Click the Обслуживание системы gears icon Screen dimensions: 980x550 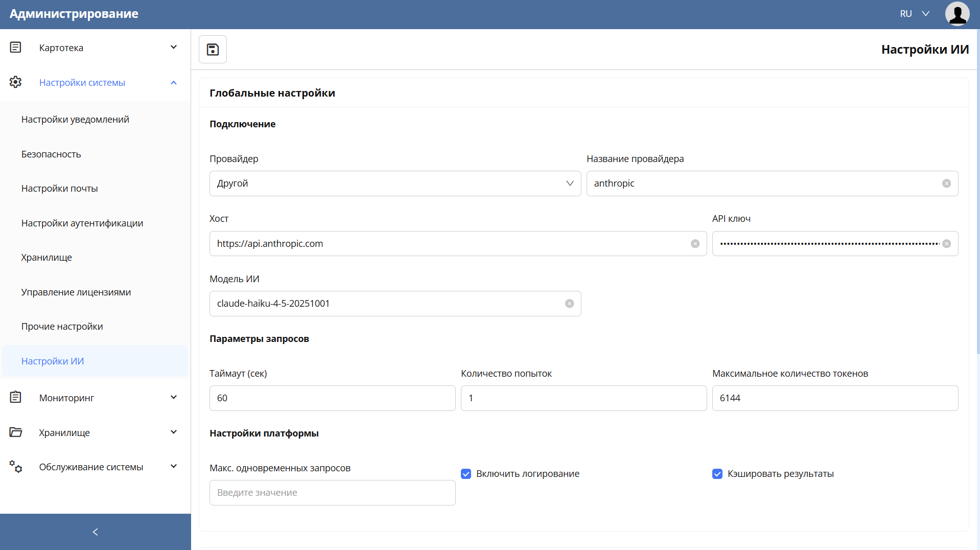15,466
